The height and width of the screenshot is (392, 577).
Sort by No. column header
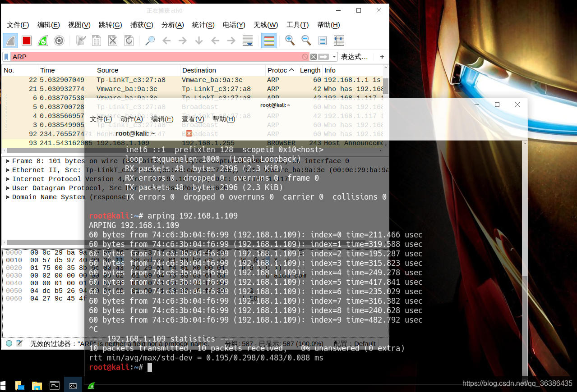tap(20, 70)
